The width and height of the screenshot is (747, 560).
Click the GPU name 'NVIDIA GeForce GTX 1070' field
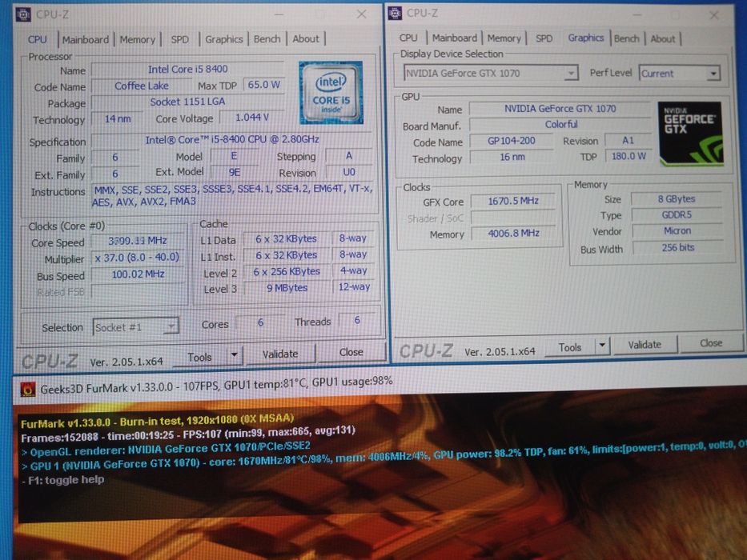pos(560,109)
